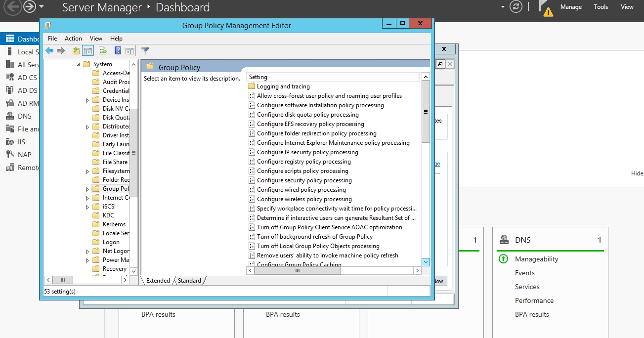Select the Logging and tracing folder
The image size is (644, 338).
283,86
